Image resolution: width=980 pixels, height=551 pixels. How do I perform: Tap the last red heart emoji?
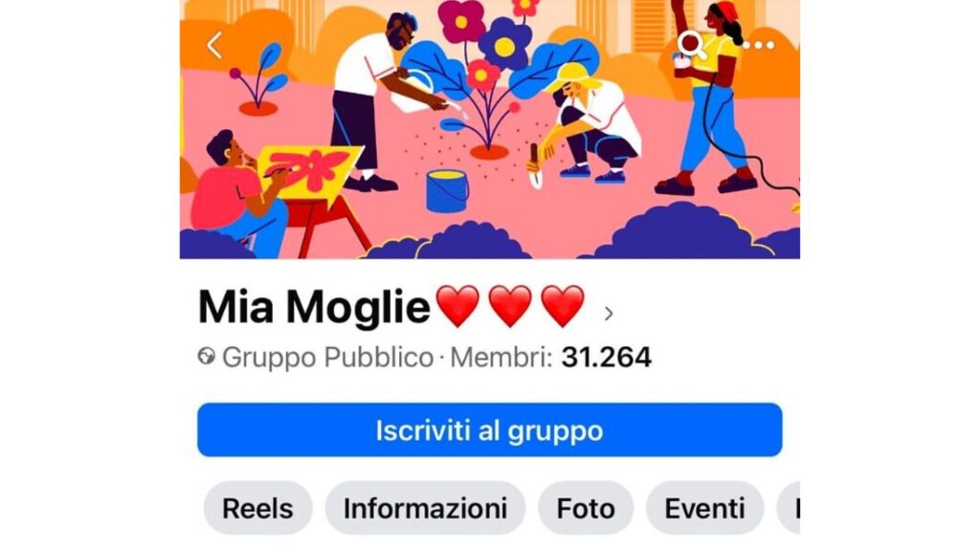(563, 306)
